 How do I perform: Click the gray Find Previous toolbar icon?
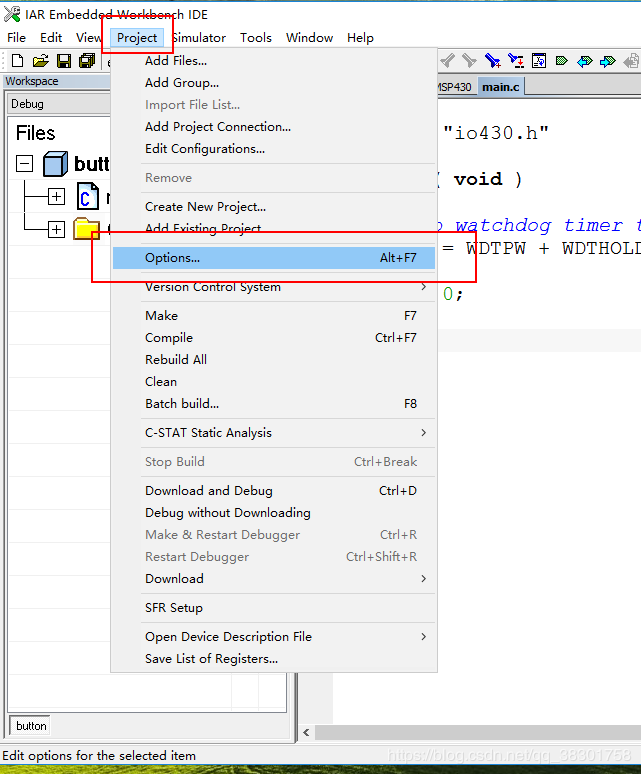448,61
